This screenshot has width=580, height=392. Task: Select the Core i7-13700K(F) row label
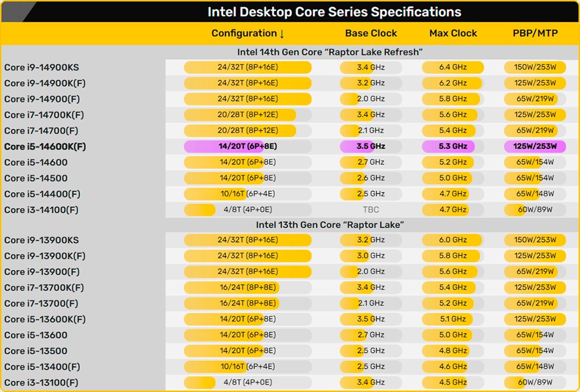point(44,287)
